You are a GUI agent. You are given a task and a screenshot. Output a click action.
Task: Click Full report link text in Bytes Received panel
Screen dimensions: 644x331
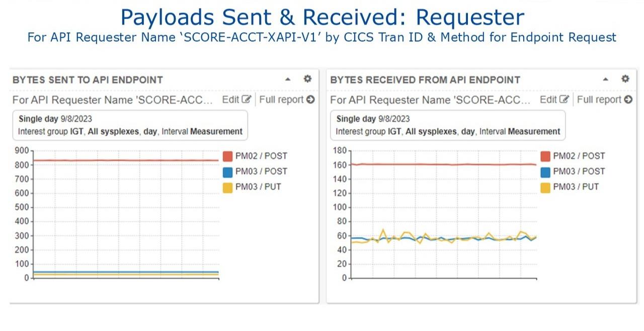pos(599,100)
